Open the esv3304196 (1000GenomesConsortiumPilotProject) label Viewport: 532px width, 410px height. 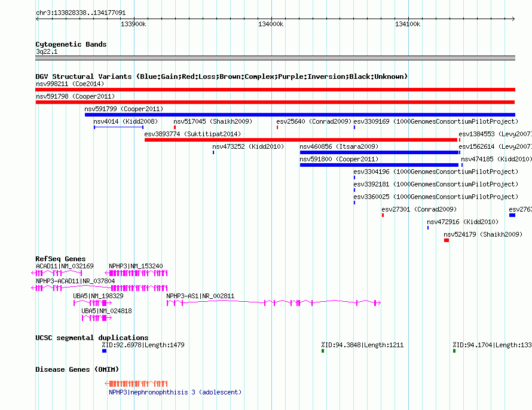(x=436, y=172)
